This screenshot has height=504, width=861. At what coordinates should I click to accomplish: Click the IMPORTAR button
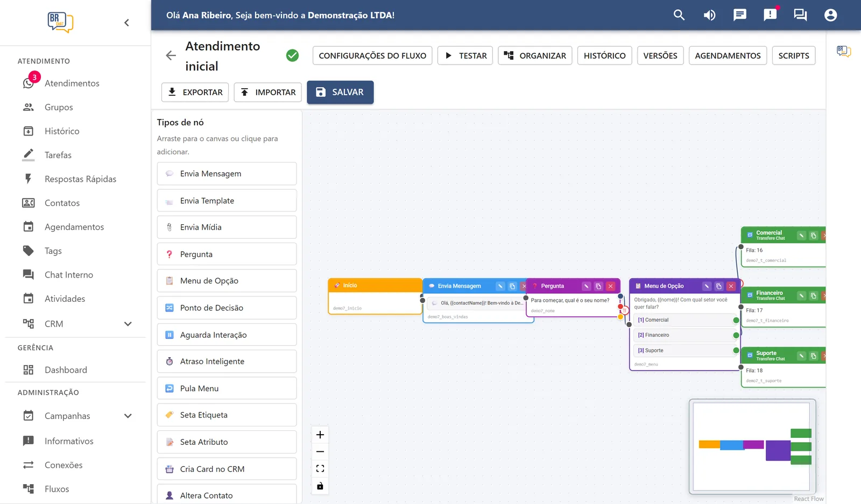tap(267, 92)
